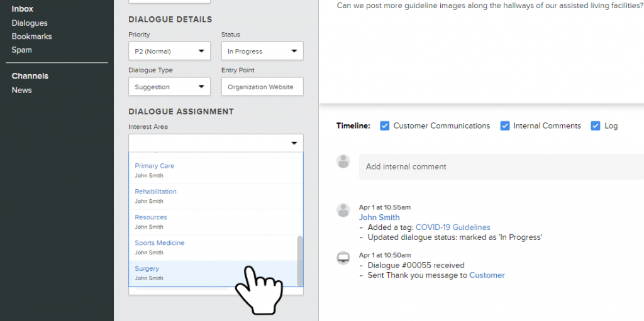Screen dimensions: 644x321
Task: Click John Smith's avatar icon in timeline
Action: click(343, 210)
